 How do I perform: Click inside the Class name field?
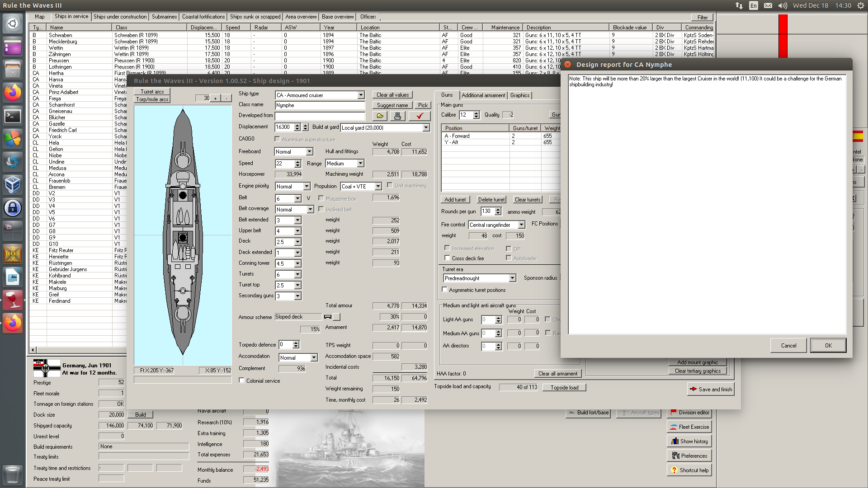(x=320, y=105)
